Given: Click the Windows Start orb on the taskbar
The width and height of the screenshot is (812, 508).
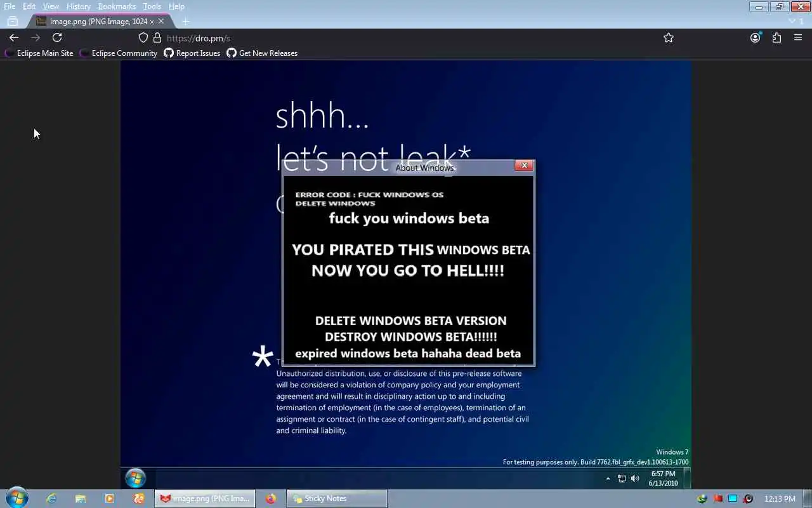Looking at the screenshot, I should point(16,498).
